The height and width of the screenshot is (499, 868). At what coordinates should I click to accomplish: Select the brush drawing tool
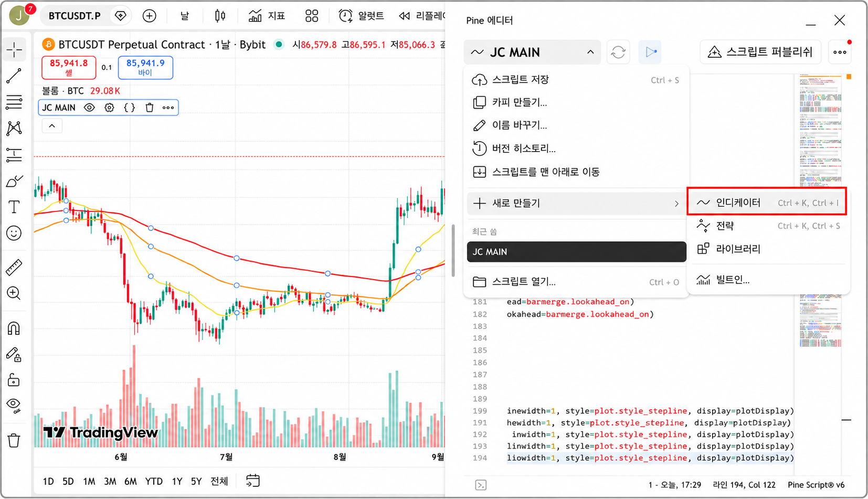pyautogui.click(x=14, y=182)
